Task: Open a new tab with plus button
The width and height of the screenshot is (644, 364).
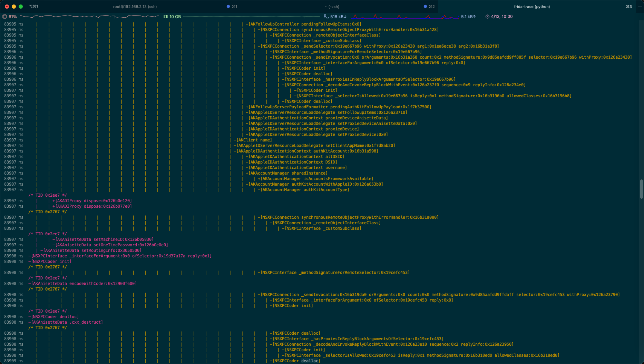Action: click(x=640, y=7)
